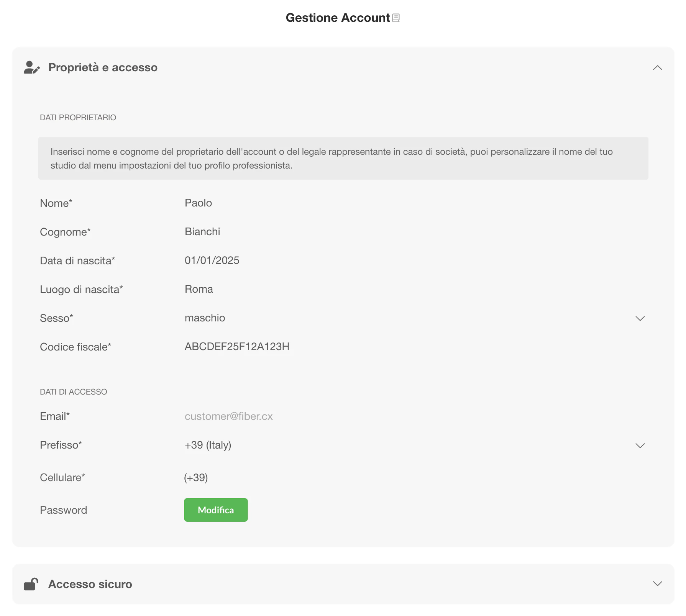This screenshot has width=686, height=616.
Task: Click the Accesso sicuro heading
Action: point(90,584)
